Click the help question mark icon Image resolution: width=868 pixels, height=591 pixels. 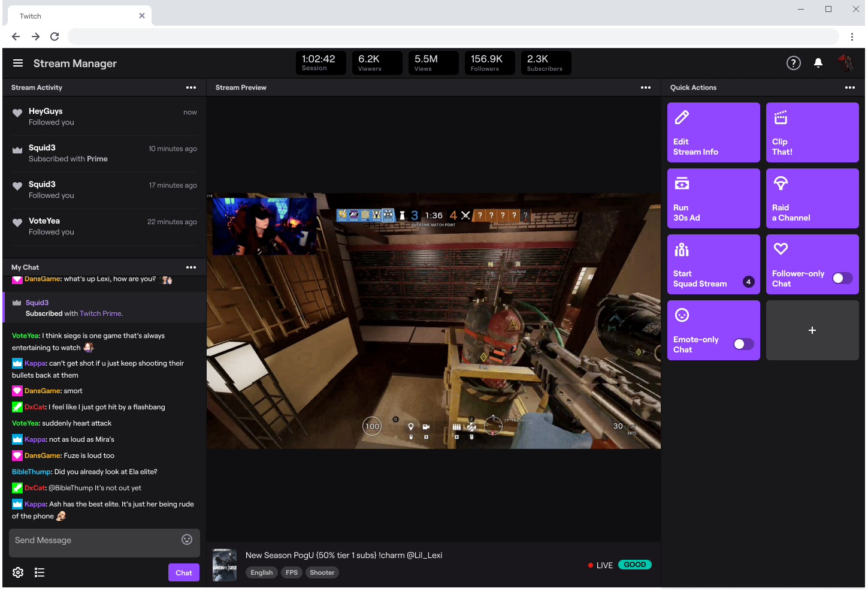793,63
